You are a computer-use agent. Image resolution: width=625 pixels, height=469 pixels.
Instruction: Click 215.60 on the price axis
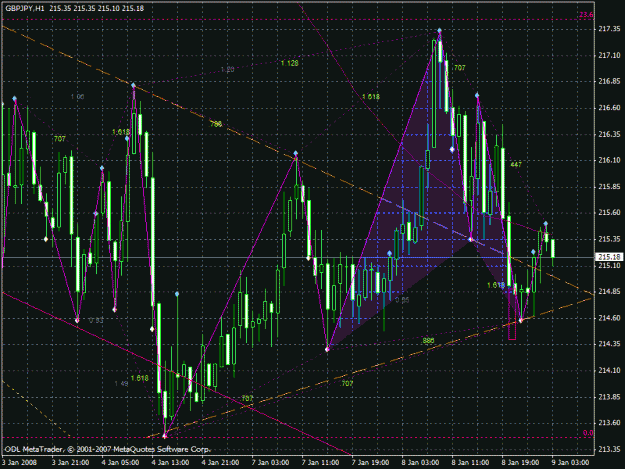(x=609, y=212)
